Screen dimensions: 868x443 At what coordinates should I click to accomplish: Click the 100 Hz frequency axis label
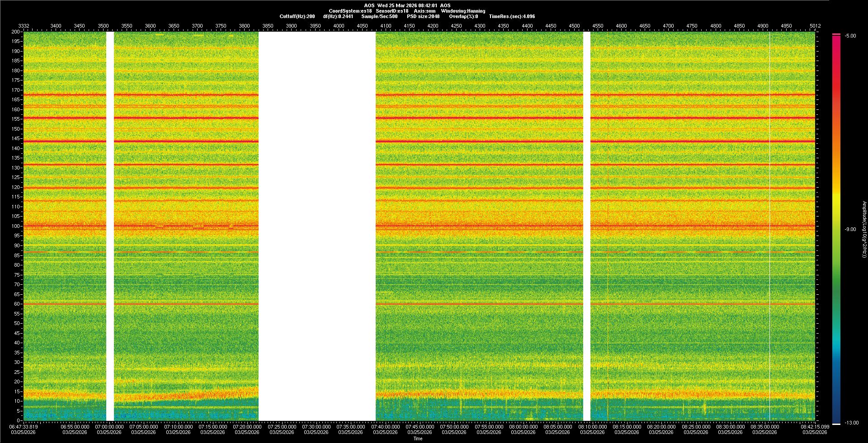(x=16, y=226)
